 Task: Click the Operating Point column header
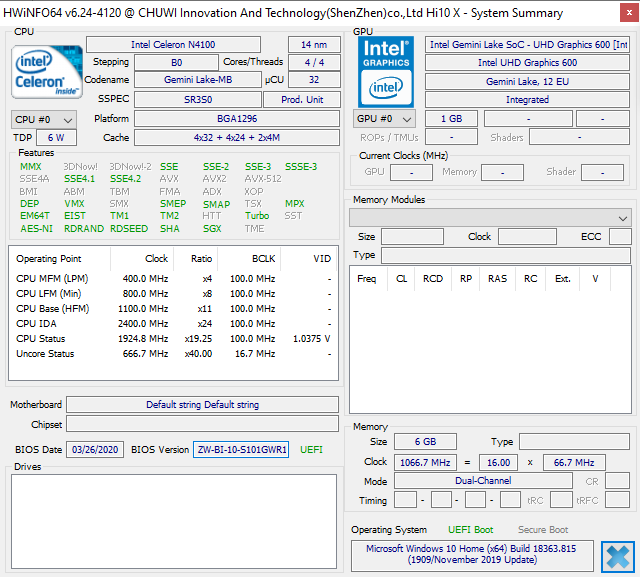[x=60, y=259]
